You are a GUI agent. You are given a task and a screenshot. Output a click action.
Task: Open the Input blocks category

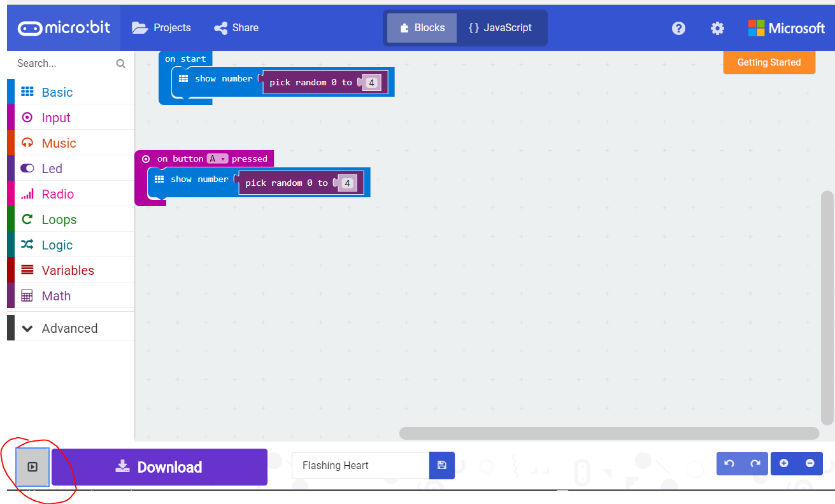coord(56,117)
